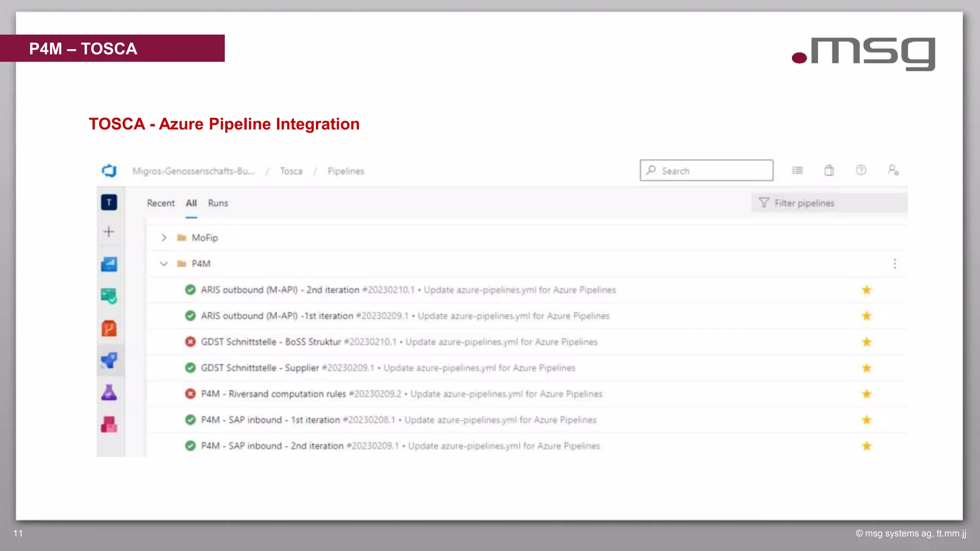Screen dimensions: 980x551
Task: Toggle favorite star for GDST Supplier pipeline
Action: [x=866, y=368]
